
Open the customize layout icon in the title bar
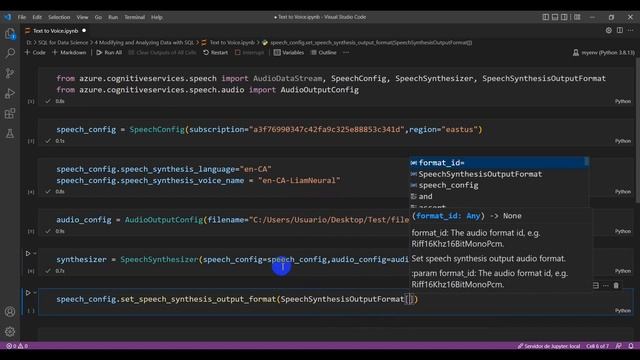[x=577, y=17]
